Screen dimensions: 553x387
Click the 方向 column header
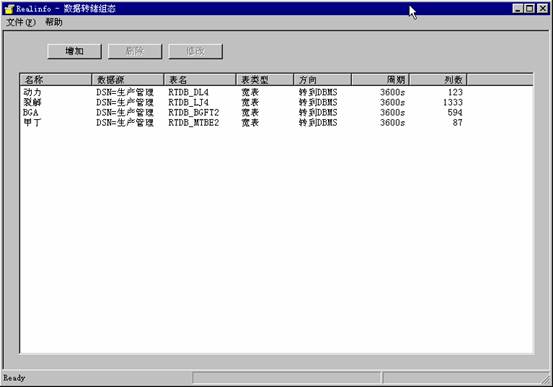(322, 80)
